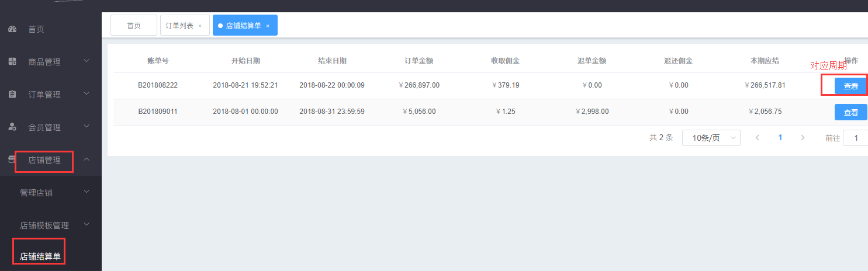Expand the 管理店铺 submenu chevron
This screenshot has height=271, width=868.
tap(87, 192)
